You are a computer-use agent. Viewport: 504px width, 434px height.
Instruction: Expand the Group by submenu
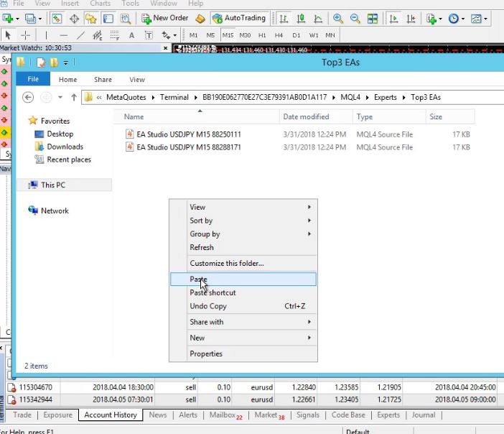click(243, 234)
